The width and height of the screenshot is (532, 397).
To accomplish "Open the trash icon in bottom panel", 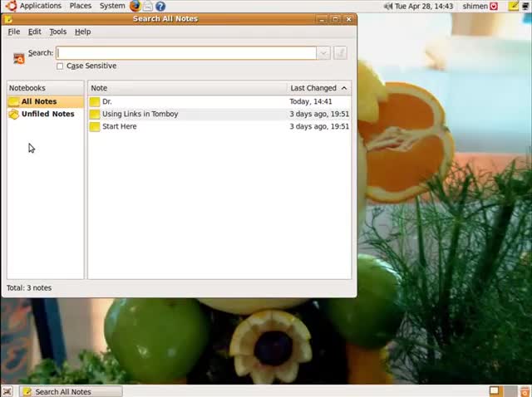I will tap(525, 391).
